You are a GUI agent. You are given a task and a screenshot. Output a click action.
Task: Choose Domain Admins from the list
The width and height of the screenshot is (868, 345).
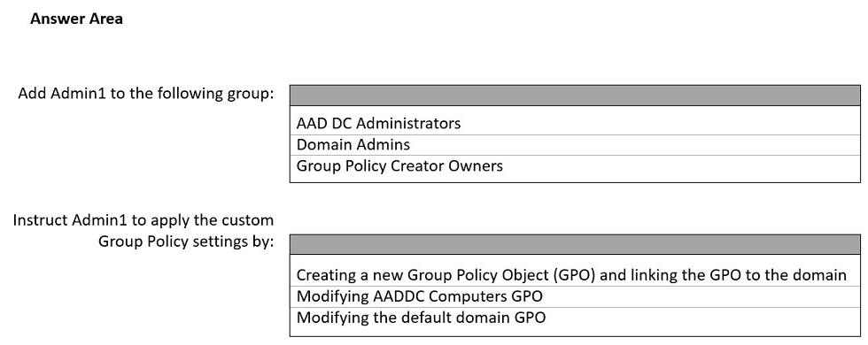[575, 145]
